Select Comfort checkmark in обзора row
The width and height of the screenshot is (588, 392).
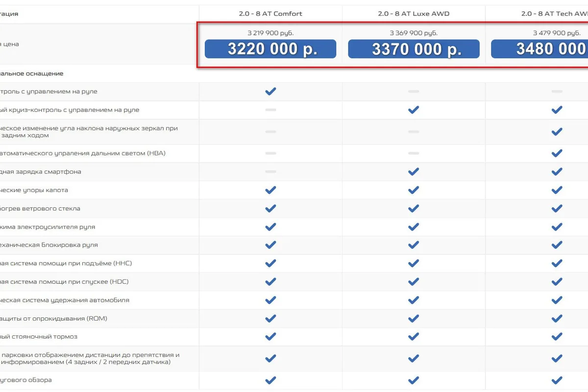pos(270,380)
